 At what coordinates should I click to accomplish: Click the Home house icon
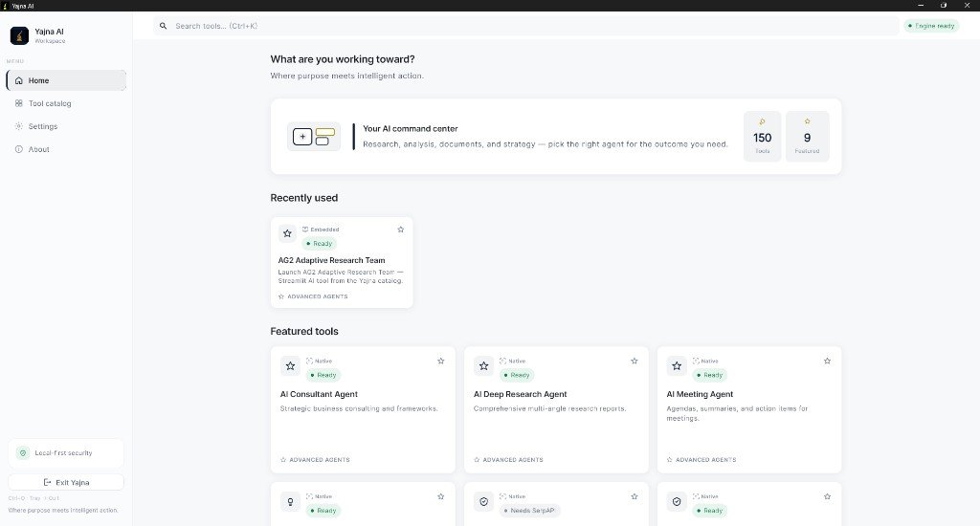click(19, 80)
